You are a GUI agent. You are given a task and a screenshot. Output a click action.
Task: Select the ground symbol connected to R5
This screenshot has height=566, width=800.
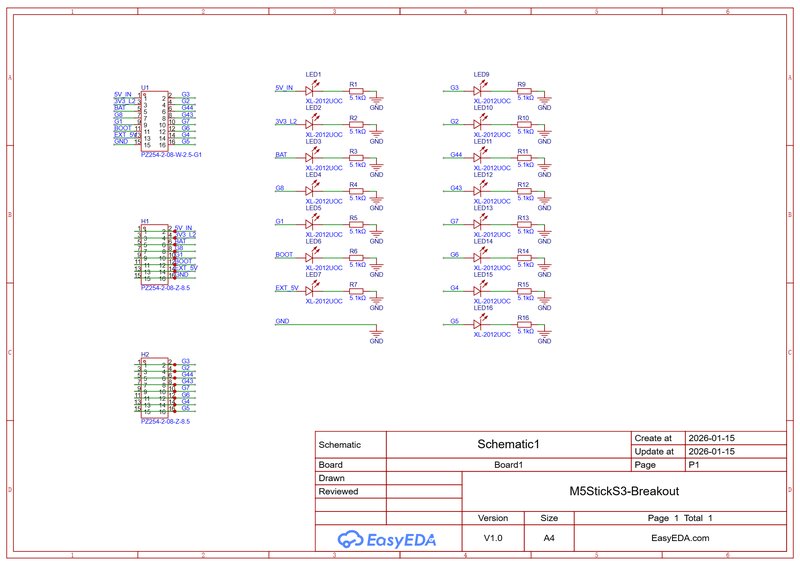point(377,234)
